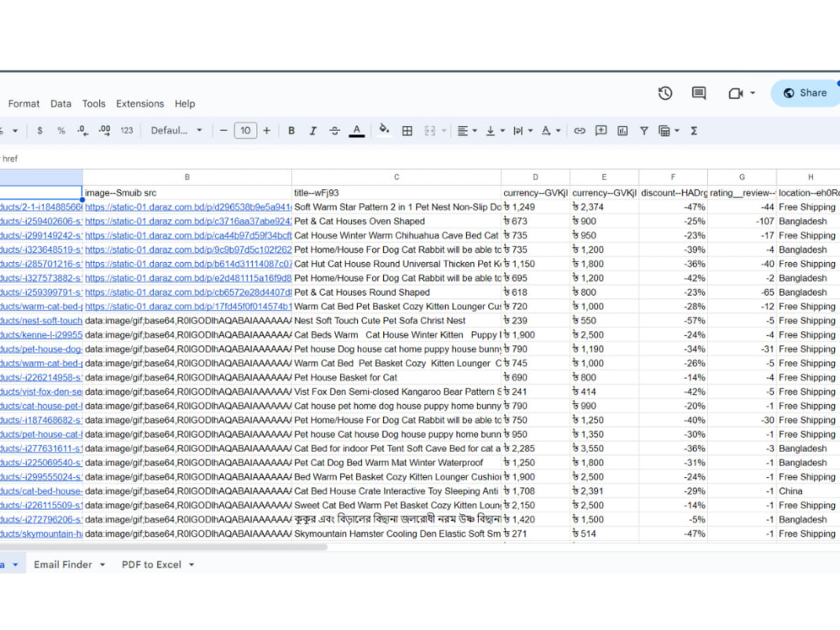Click the Share button
This screenshot has height=630, width=840.
806,92
